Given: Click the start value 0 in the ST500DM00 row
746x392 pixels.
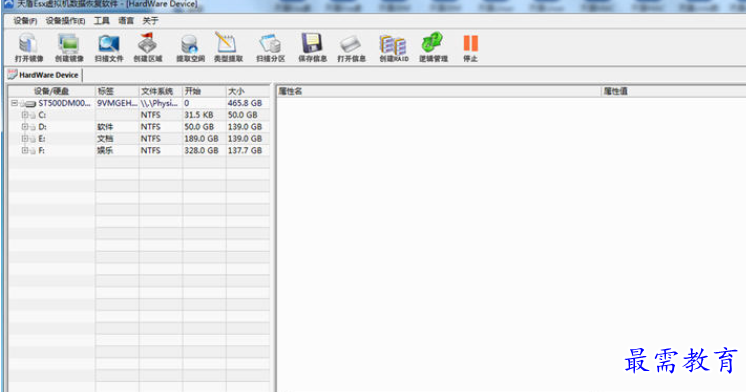Looking at the screenshot, I should (x=186, y=103).
